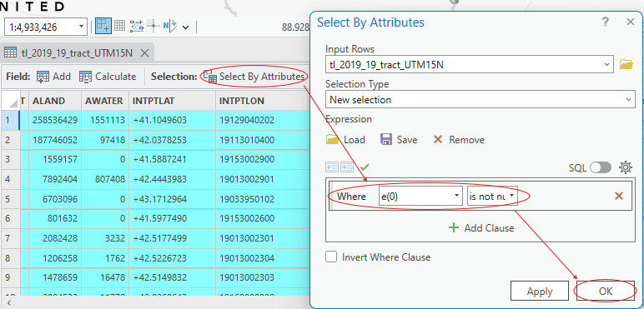This screenshot has width=644, height=309.
Task: Expand the chevron next to the North icon
Action: pyautogui.click(x=186, y=27)
